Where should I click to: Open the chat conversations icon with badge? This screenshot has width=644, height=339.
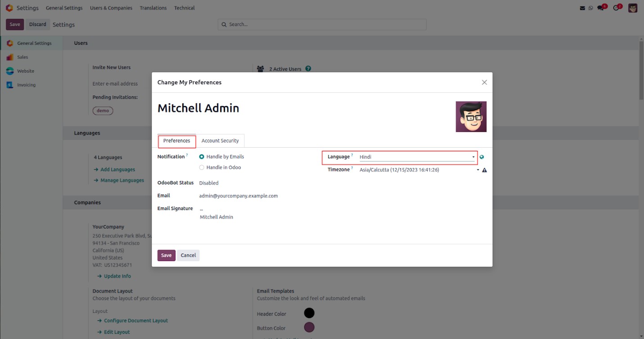601,8
